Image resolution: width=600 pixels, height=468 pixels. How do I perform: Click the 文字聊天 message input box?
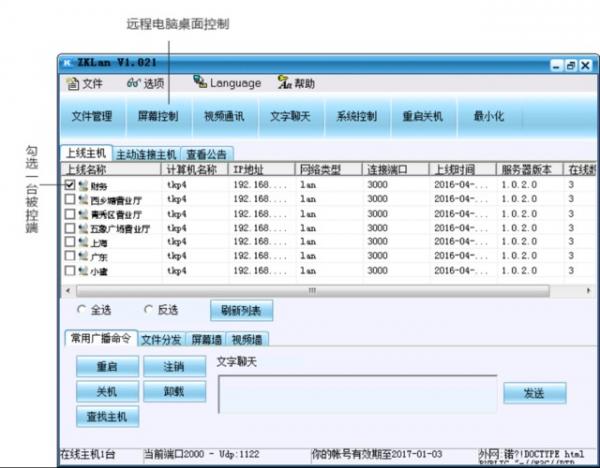coord(357,393)
